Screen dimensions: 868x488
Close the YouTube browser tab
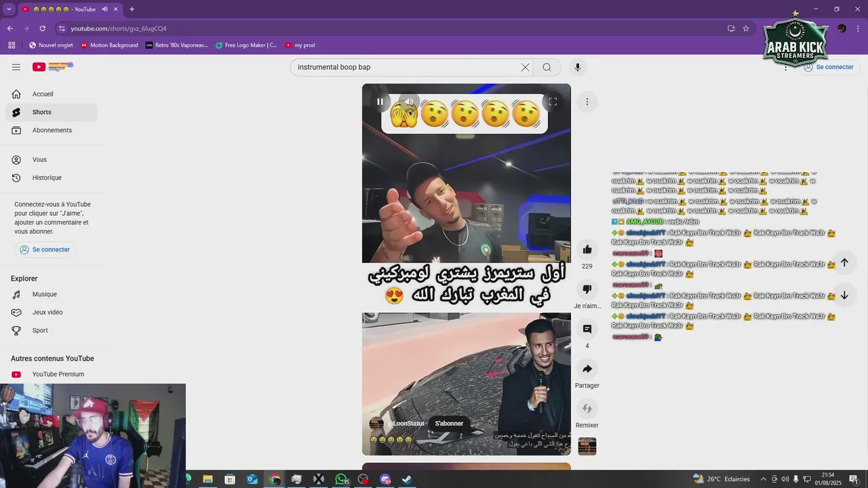click(116, 9)
